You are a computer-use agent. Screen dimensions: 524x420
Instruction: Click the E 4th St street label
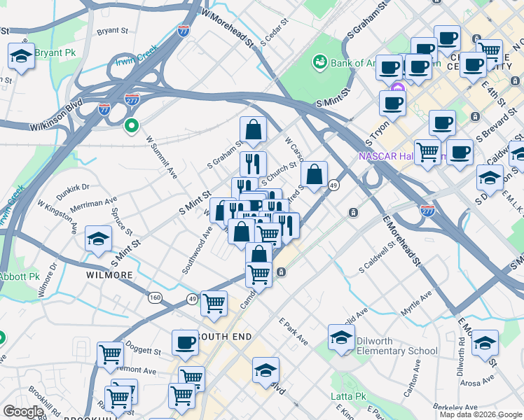coord(493,94)
